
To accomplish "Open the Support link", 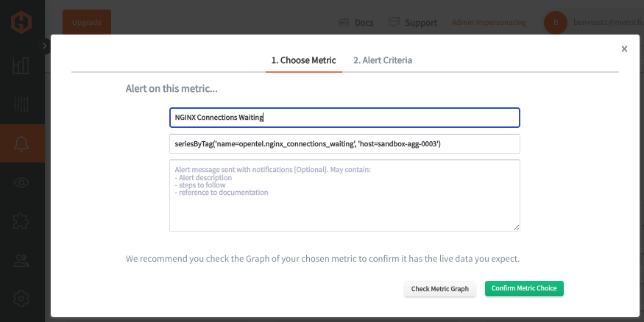I will click(x=413, y=23).
